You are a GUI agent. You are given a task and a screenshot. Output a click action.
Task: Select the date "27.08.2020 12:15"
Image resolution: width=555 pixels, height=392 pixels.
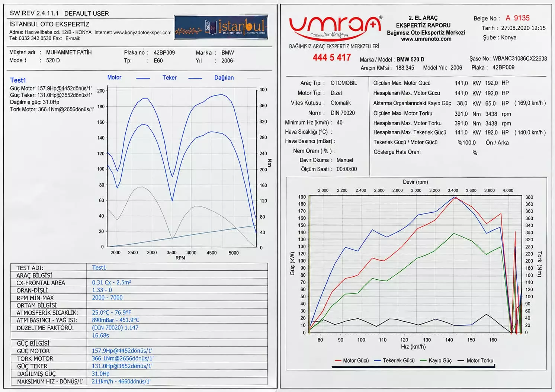pyautogui.click(x=523, y=28)
